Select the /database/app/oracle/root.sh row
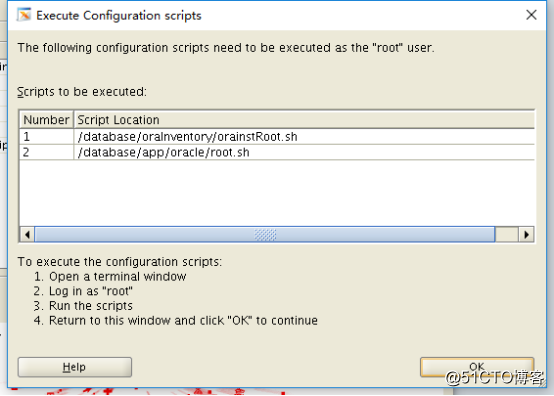This screenshot has width=554, height=396. 277,153
